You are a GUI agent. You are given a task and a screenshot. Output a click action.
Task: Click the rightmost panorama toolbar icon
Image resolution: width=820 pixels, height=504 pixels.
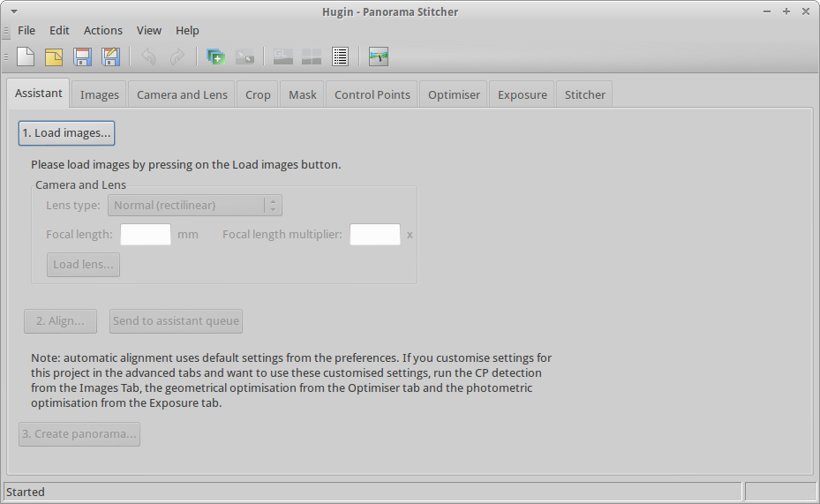(x=379, y=57)
